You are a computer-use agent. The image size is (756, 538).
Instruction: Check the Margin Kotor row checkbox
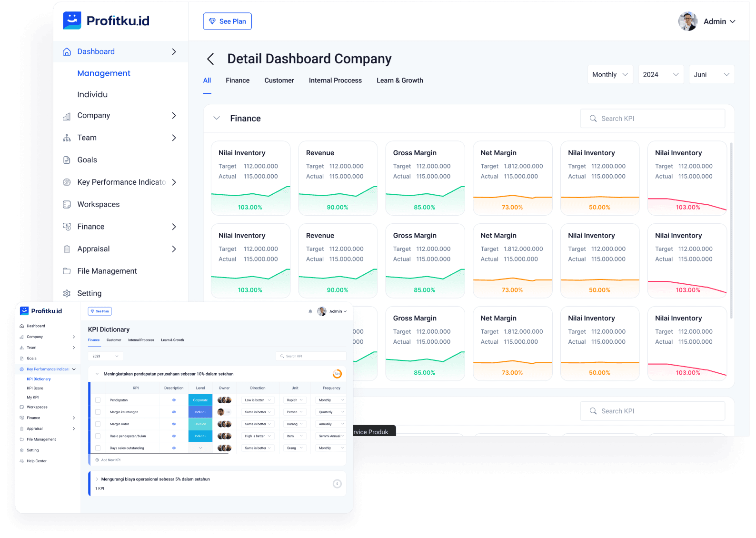(98, 424)
